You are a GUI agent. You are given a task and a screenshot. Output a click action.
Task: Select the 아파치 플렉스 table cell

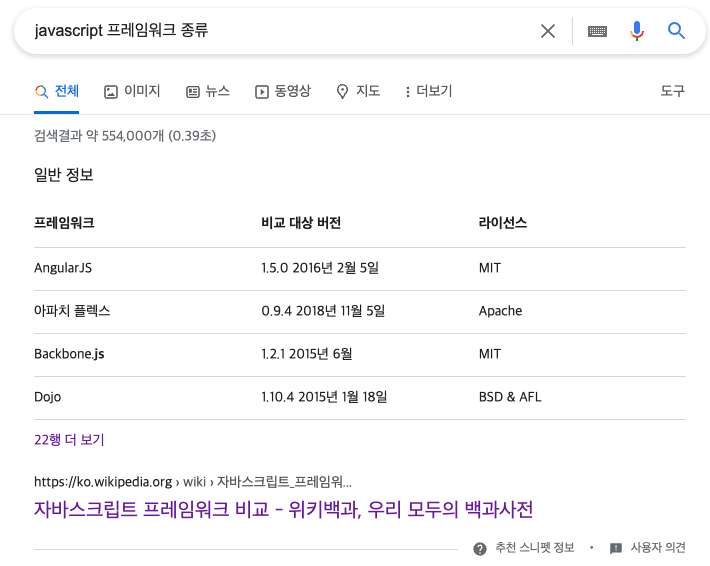[x=72, y=311]
